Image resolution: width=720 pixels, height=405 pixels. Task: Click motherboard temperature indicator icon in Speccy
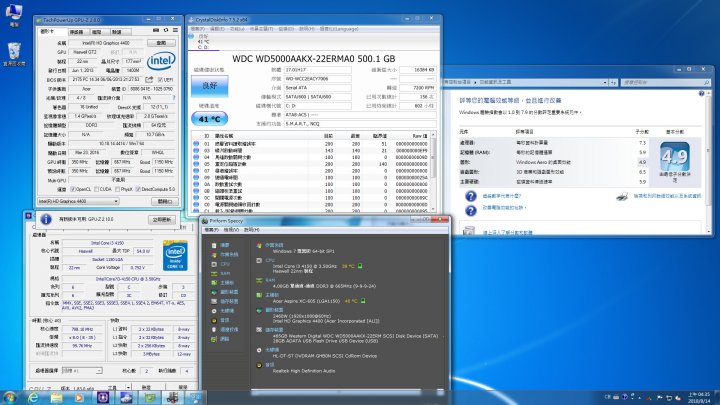(363, 301)
